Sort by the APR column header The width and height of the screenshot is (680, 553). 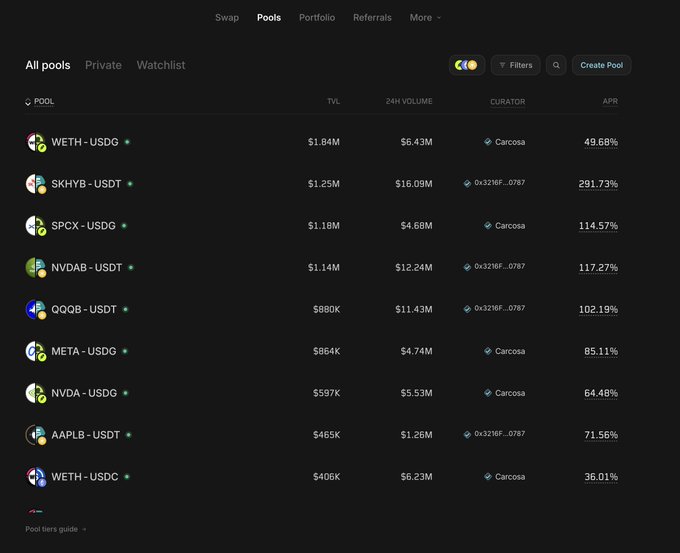[610, 101]
